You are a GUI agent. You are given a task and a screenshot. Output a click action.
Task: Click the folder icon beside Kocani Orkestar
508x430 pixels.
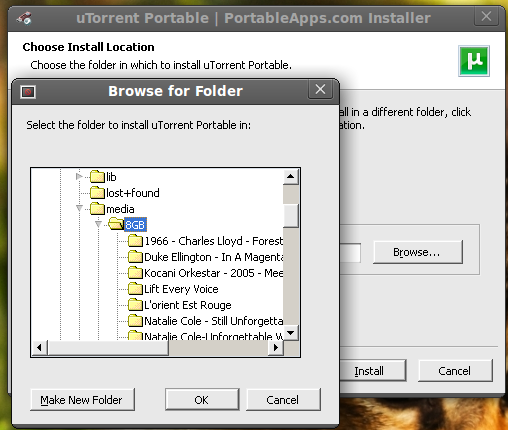[135, 272]
